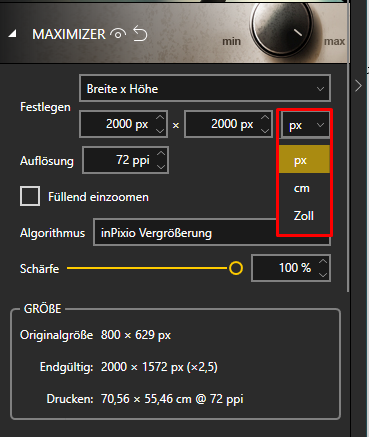The height and width of the screenshot is (437, 369).
Task: Decrease height with the down arrow
Action: (265, 130)
